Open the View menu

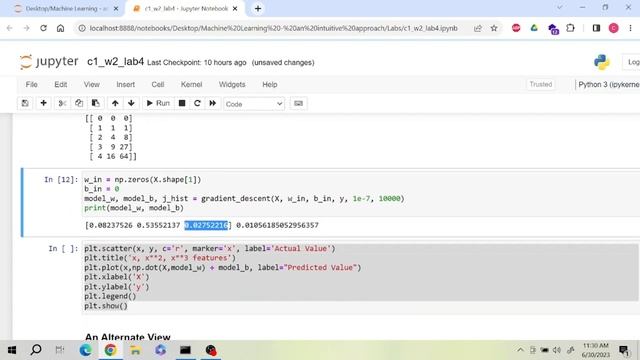point(91,84)
